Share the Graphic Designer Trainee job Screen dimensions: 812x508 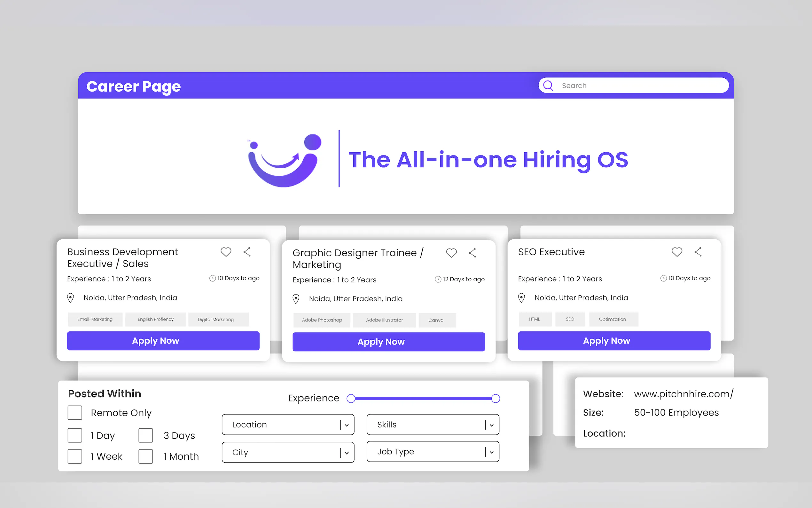472,253
